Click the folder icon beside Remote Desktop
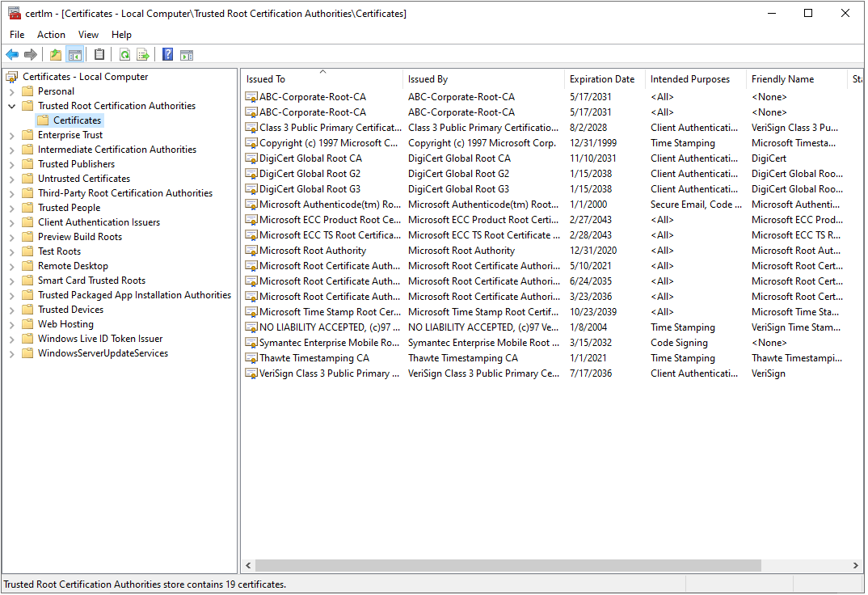Image resolution: width=868 pixels, height=595 pixels. pos(27,266)
